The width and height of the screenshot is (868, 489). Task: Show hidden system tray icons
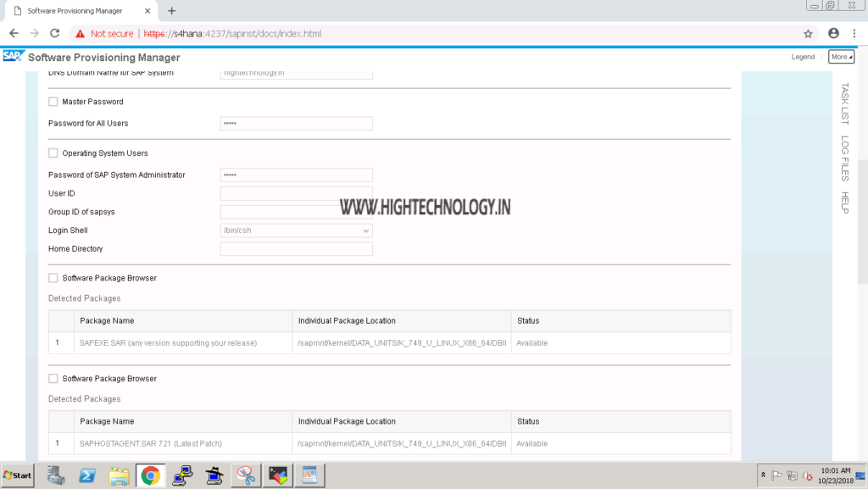point(763,475)
